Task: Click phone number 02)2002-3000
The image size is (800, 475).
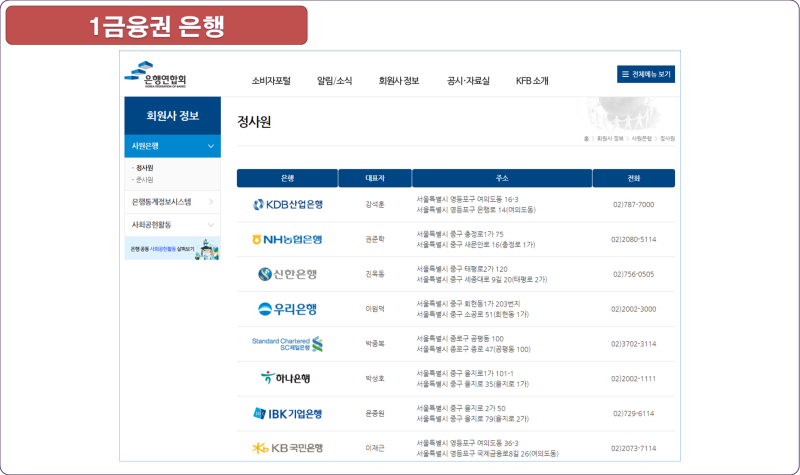Action: tap(634, 309)
